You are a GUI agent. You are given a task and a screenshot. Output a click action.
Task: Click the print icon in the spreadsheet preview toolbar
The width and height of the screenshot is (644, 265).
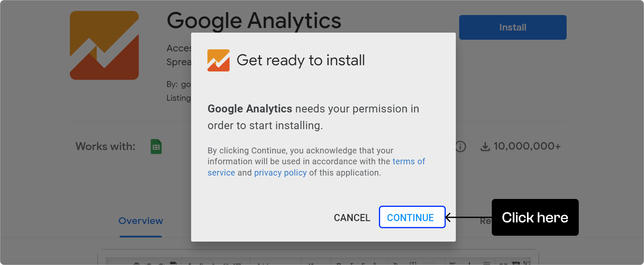coord(137,263)
